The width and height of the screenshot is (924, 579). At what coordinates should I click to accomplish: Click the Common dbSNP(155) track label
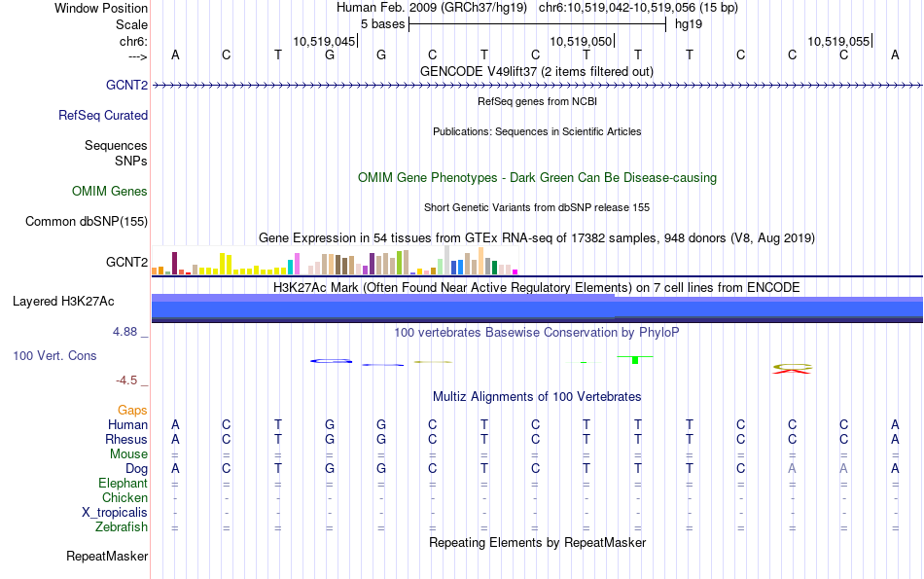tap(87, 221)
